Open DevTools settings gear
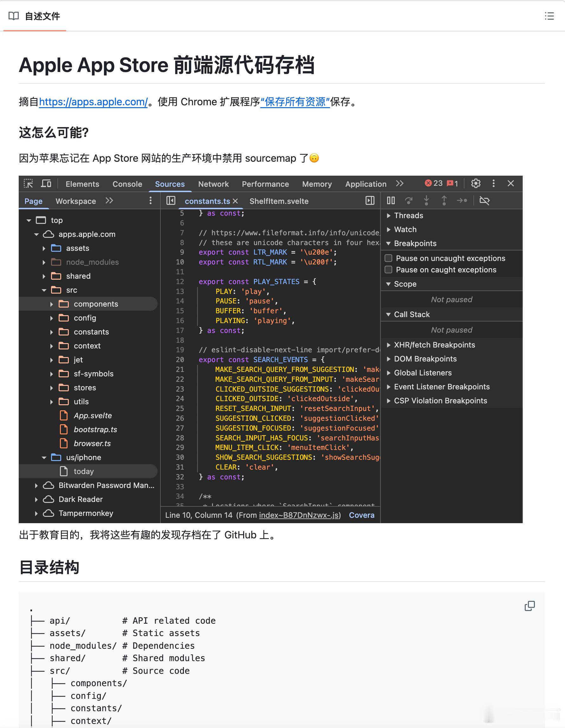The height and width of the screenshot is (728, 565). pos(476,183)
